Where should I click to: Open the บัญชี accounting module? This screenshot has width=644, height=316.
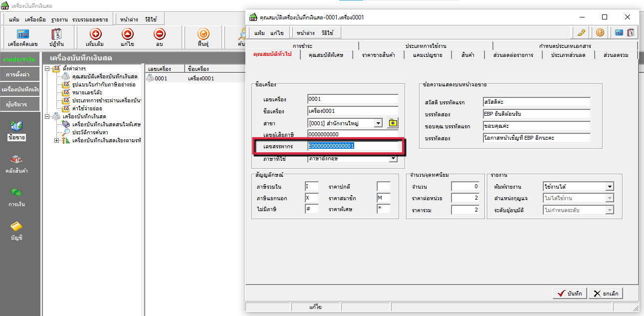click(17, 231)
